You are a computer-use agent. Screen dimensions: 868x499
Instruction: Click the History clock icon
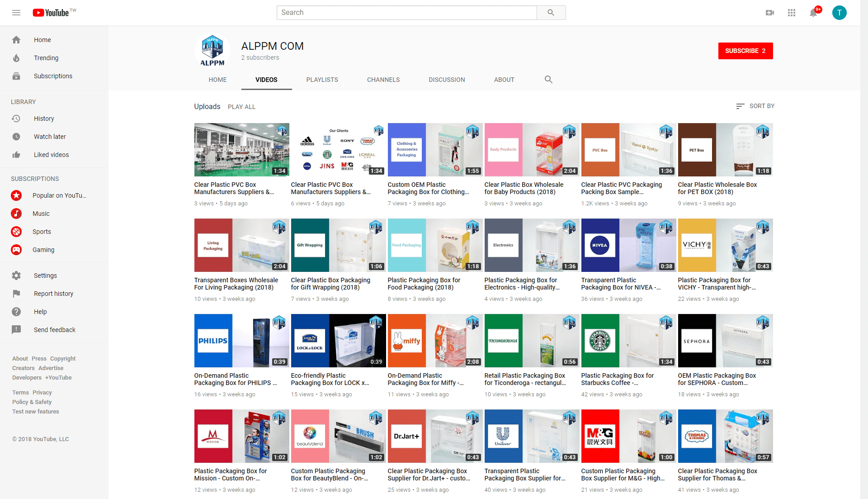tap(16, 119)
